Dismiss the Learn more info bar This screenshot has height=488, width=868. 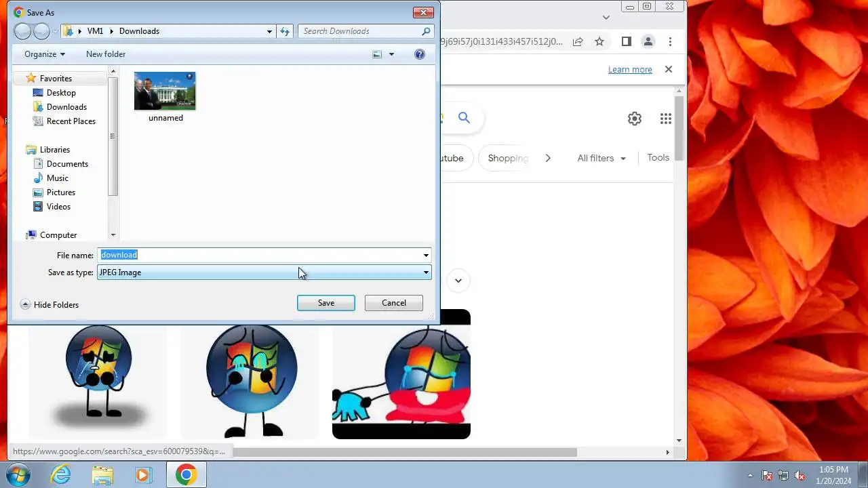(x=669, y=69)
